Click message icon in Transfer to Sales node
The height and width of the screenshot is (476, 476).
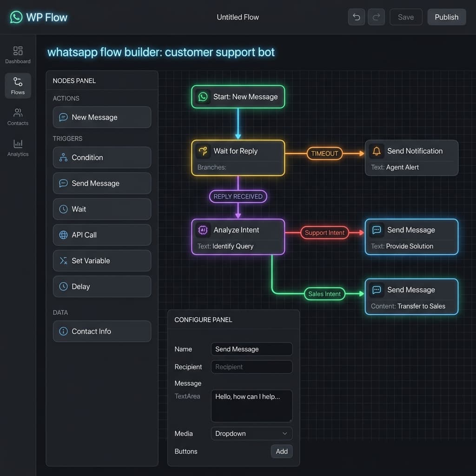pos(377,290)
